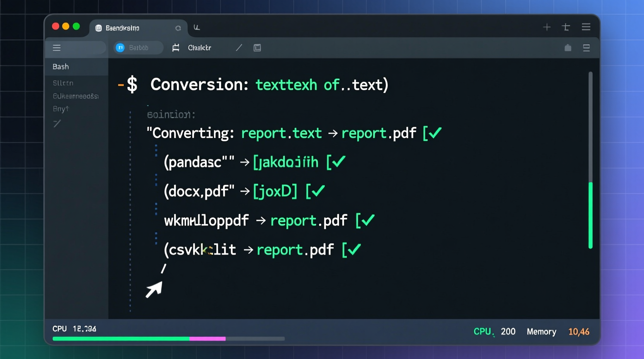644x359 pixels.
Task: Click the split pane icon in title bar
Action: [x=566, y=27]
